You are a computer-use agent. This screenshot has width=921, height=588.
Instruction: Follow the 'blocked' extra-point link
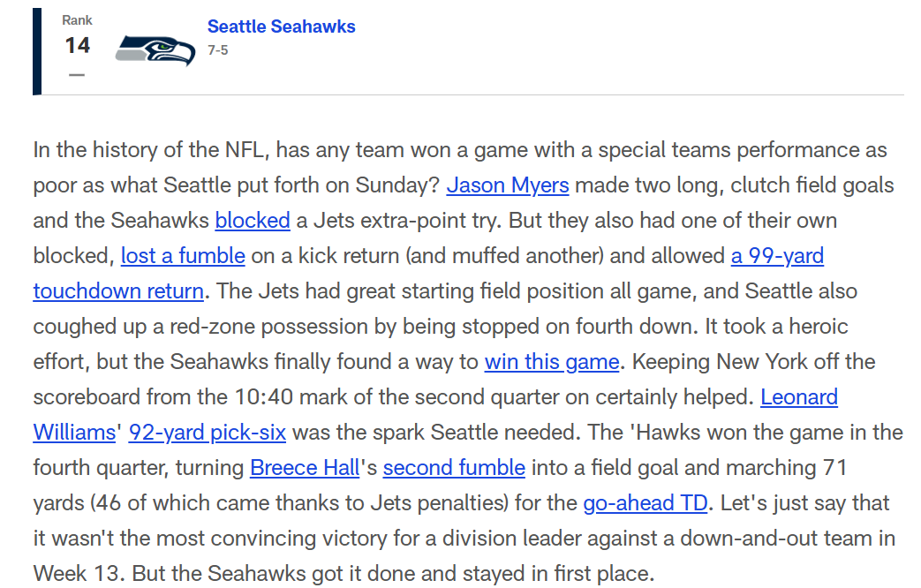[x=253, y=221]
